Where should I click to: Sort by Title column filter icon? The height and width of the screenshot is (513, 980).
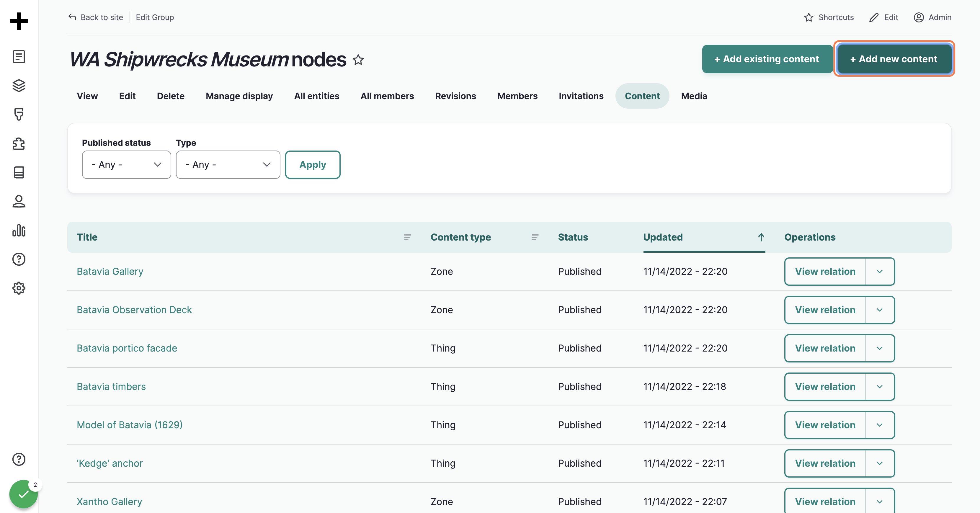[407, 237]
